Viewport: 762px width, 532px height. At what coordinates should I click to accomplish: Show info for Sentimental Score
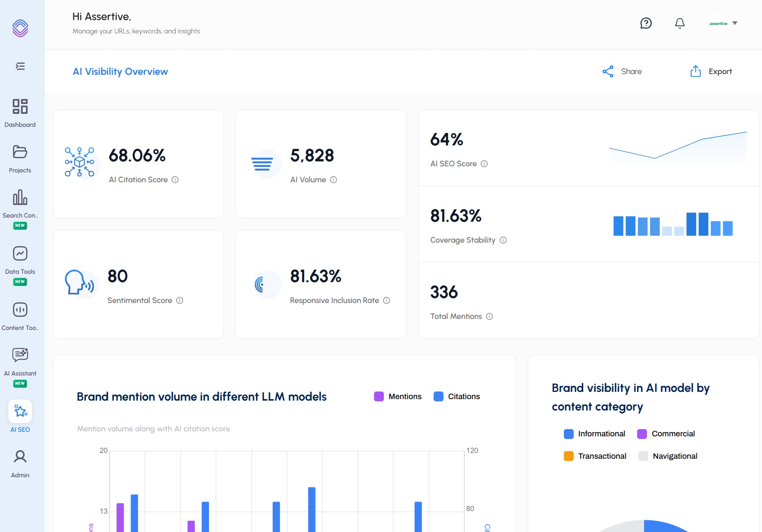click(x=180, y=300)
